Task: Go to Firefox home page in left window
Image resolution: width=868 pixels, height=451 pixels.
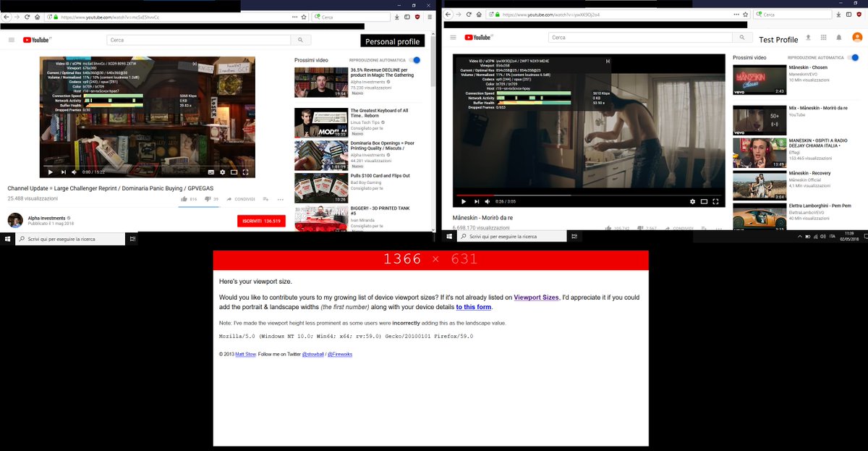Action: (x=38, y=17)
